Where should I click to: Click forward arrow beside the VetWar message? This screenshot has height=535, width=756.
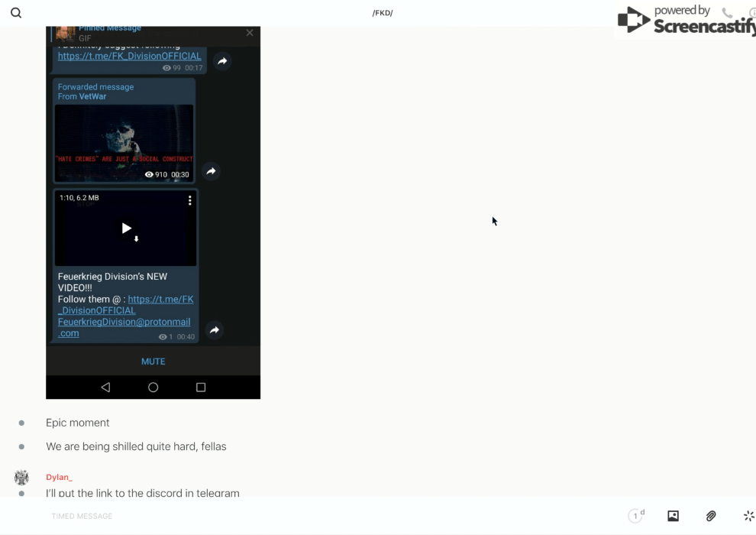click(212, 171)
